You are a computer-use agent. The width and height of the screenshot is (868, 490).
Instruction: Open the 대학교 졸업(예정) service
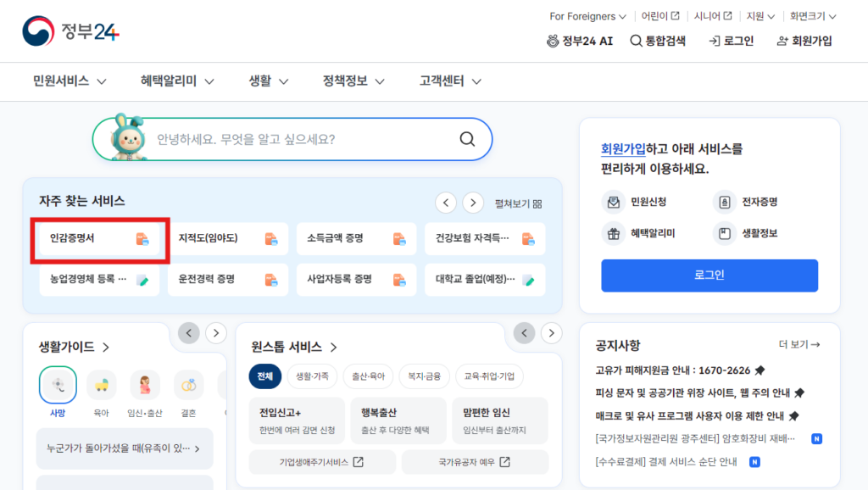click(485, 280)
